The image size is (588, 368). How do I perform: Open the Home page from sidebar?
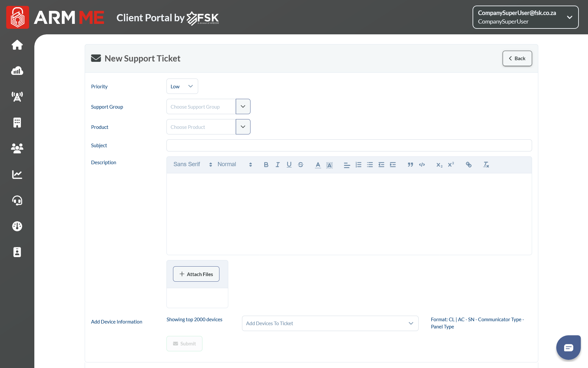click(x=17, y=45)
